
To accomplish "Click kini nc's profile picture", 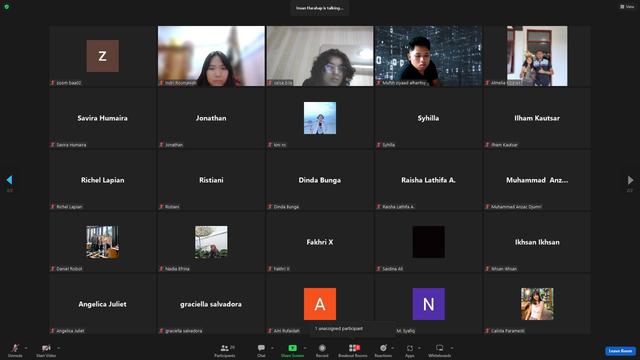I will click(x=320, y=118).
